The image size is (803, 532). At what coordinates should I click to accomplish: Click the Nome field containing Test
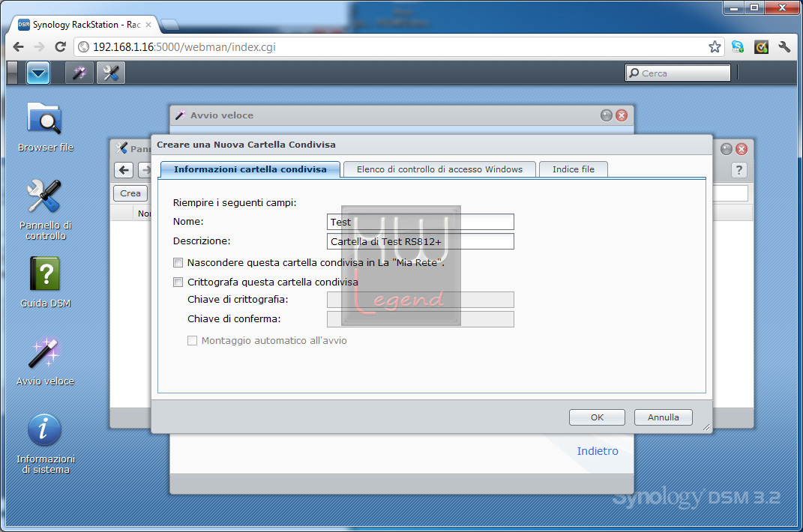[421, 222]
